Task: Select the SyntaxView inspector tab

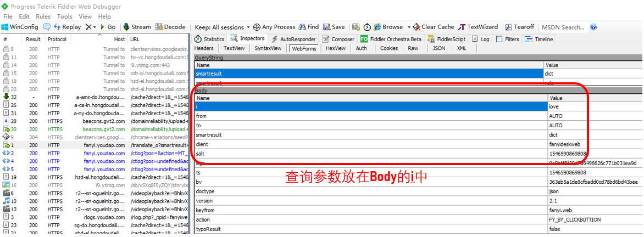Action: tap(268, 48)
